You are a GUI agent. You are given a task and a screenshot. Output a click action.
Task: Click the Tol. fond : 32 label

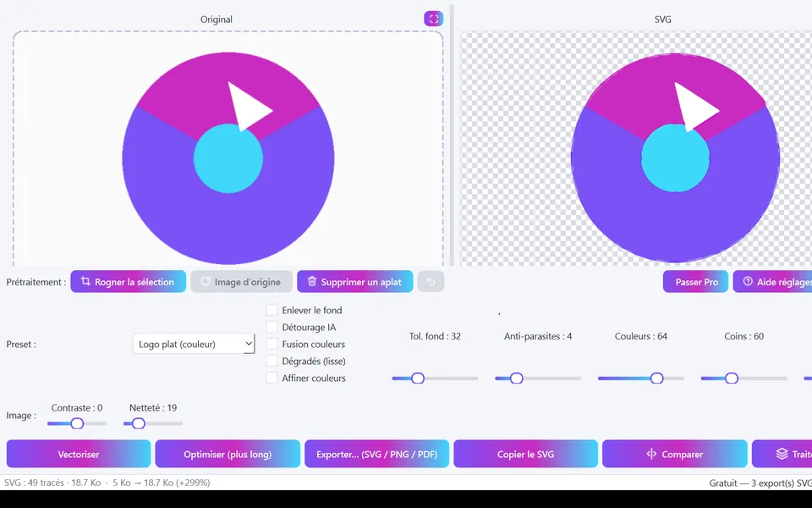[x=435, y=336]
